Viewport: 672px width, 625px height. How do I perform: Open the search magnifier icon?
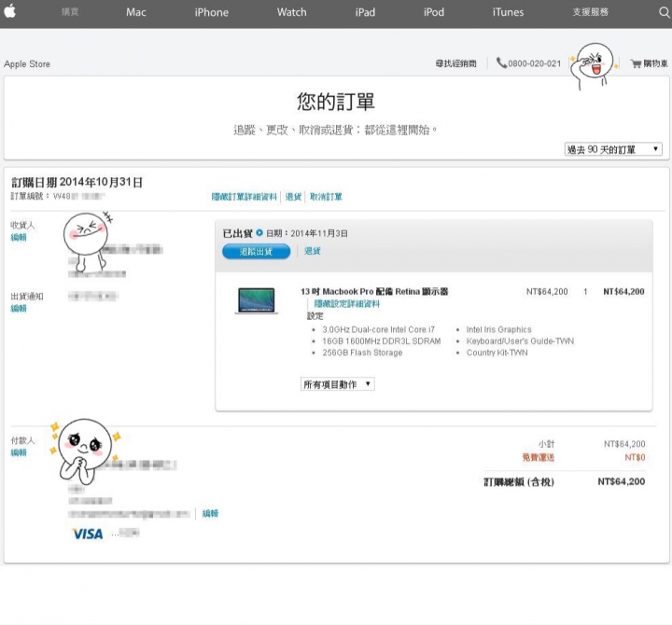[664, 12]
